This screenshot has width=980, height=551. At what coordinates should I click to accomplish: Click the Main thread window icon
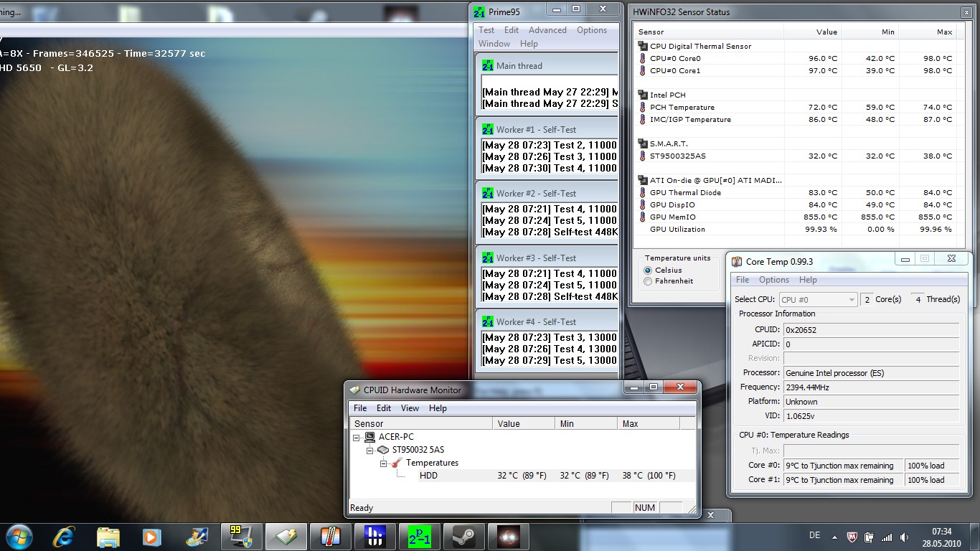coord(488,65)
